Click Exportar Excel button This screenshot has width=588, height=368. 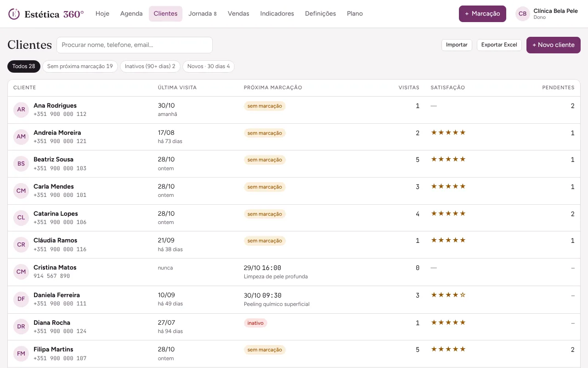click(x=499, y=45)
